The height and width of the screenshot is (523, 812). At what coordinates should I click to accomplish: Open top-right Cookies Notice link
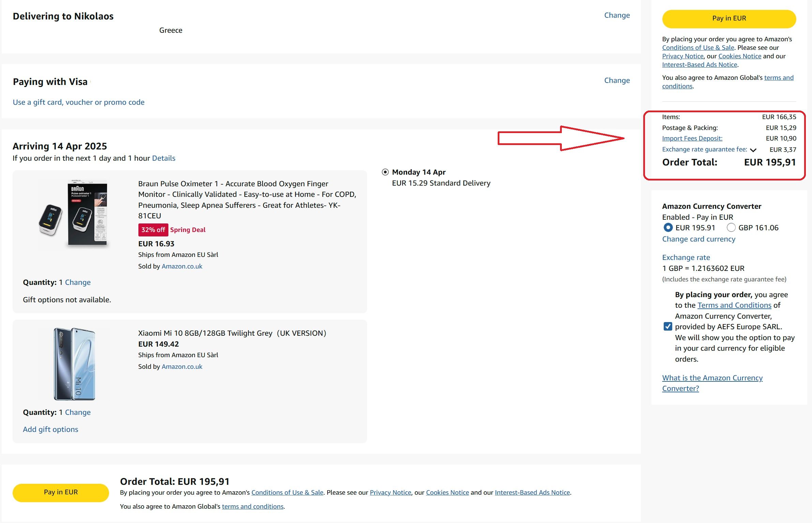[x=740, y=56]
